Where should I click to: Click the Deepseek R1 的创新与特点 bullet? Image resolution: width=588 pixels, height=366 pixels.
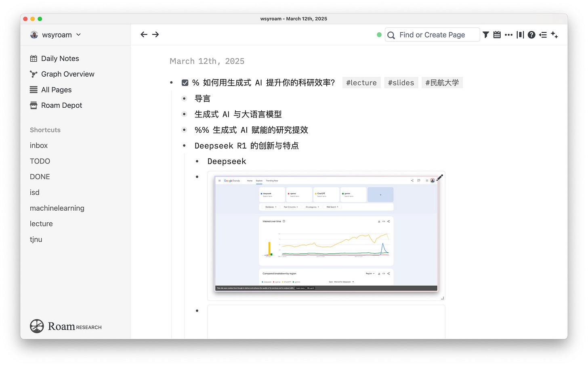(184, 146)
